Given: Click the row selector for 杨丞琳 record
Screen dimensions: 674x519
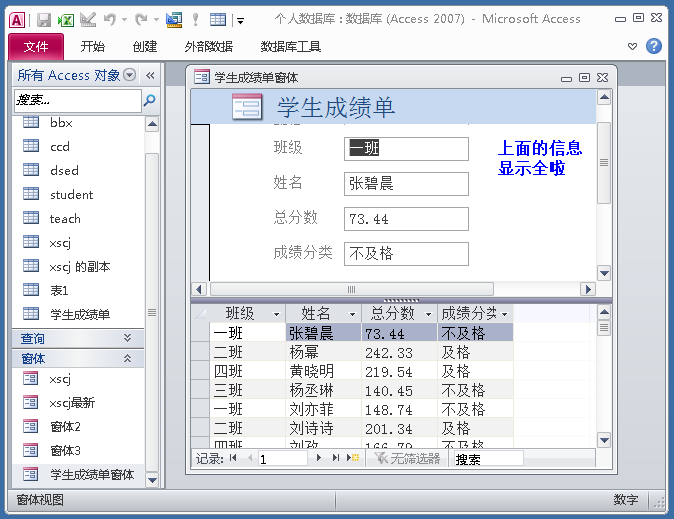Looking at the screenshot, I should pyautogui.click(x=200, y=390).
